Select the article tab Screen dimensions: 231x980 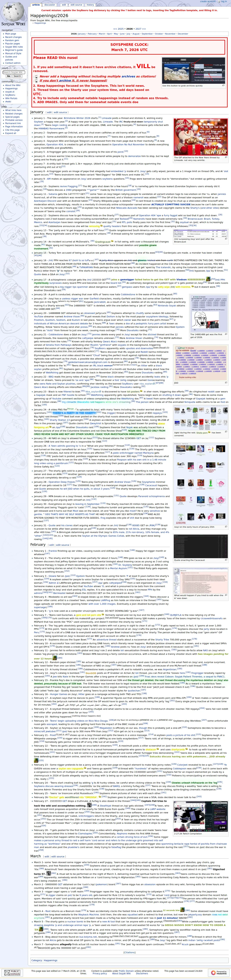(x=36, y=5)
